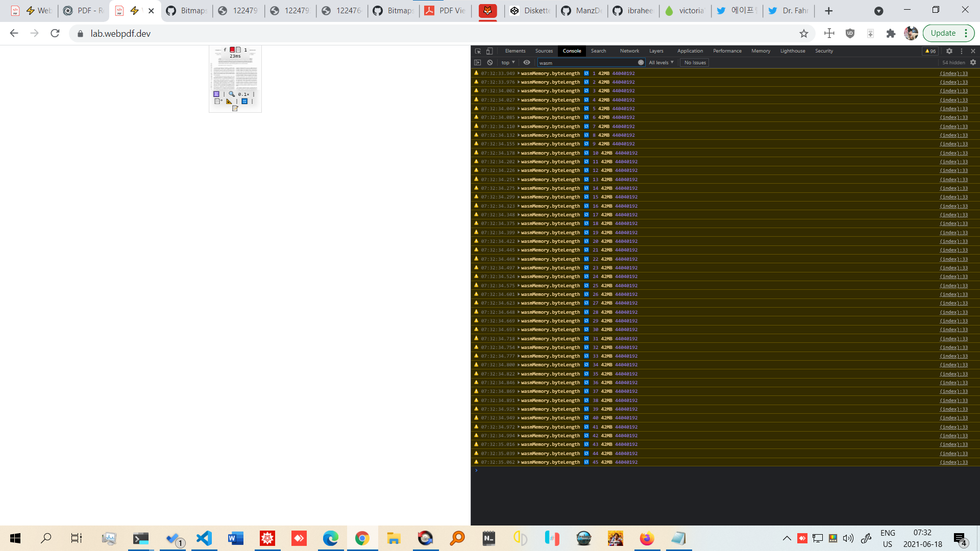The image size is (980, 551).
Task: Clear the console with the ban icon
Action: click(490, 63)
